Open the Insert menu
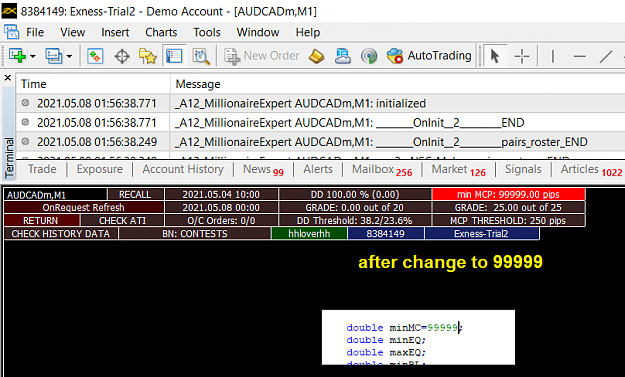This screenshot has width=625, height=377. pos(115,32)
